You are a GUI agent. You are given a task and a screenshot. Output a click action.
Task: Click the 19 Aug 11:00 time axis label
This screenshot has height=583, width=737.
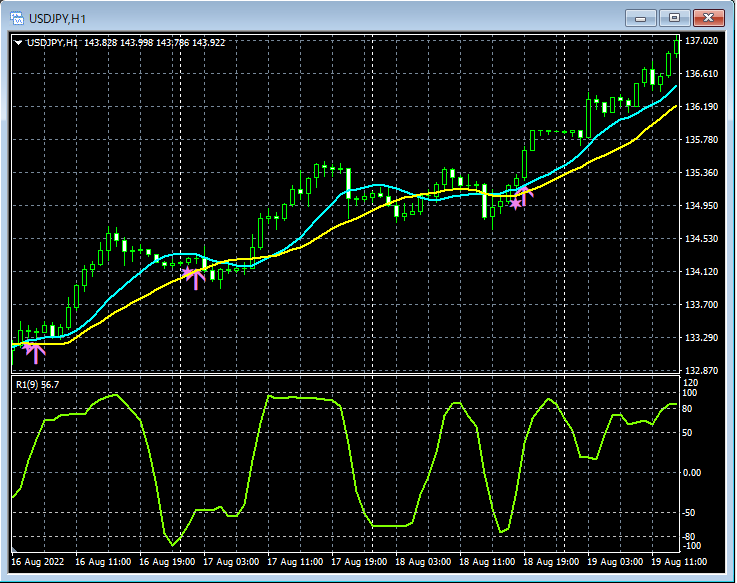pyautogui.click(x=679, y=562)
